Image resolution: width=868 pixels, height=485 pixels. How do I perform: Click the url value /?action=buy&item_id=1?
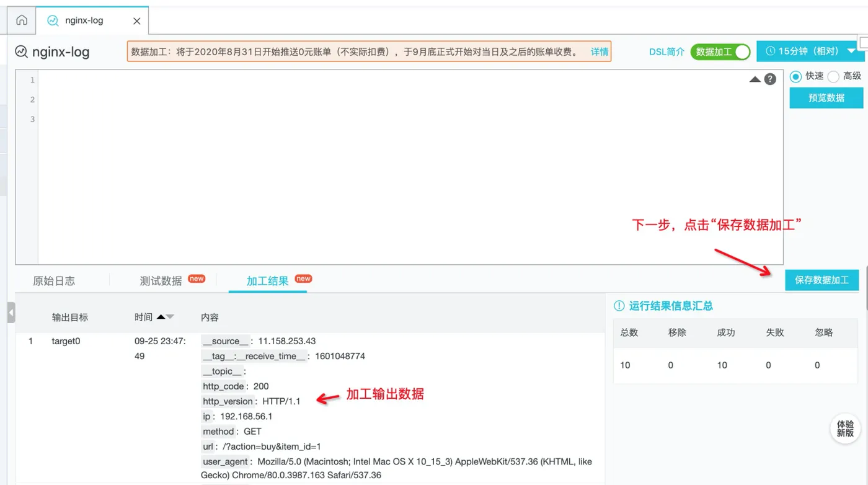pos(272,447)
